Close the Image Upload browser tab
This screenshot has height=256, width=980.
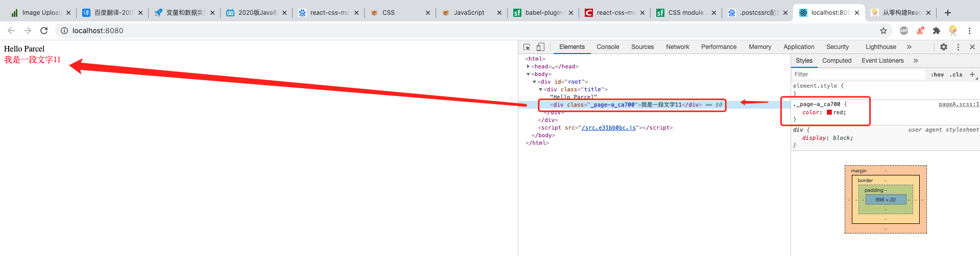coord(68,13)
